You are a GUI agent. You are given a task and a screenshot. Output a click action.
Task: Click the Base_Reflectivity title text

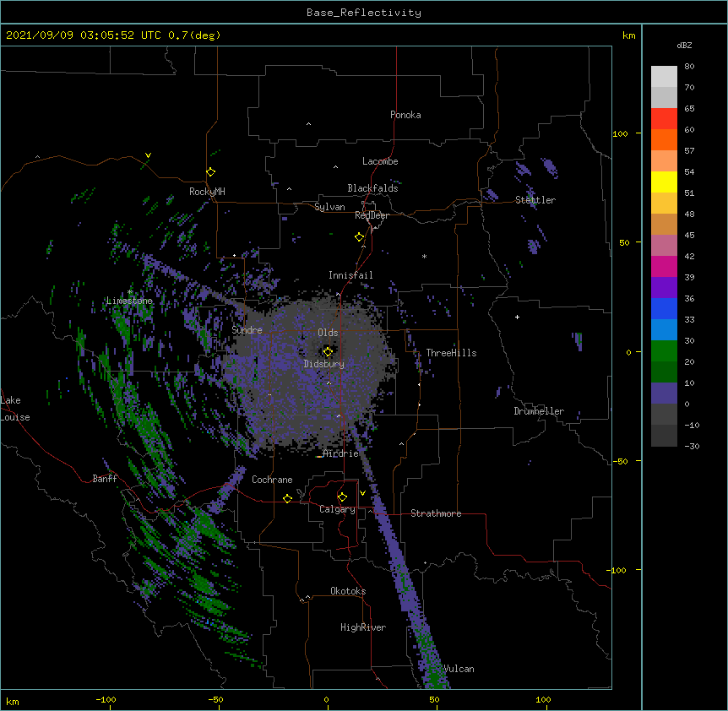pyautogui.click(x=364, y=13)
